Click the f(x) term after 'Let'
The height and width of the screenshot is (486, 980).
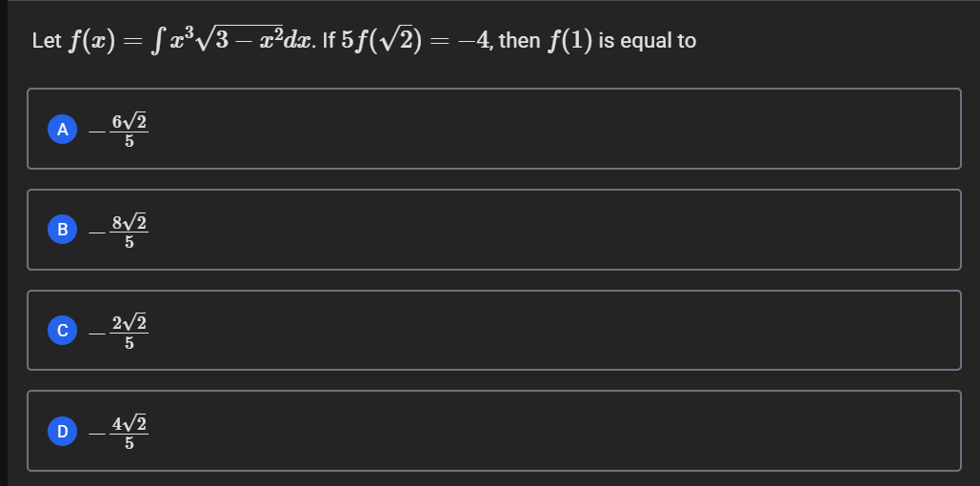(x=92, y=42)
